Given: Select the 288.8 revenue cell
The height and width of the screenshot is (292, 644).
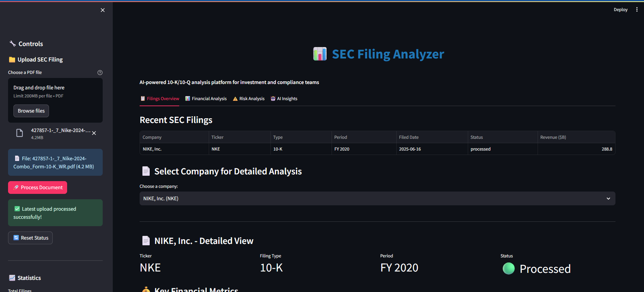Looking at the screenshot, I should pos(576,149).
